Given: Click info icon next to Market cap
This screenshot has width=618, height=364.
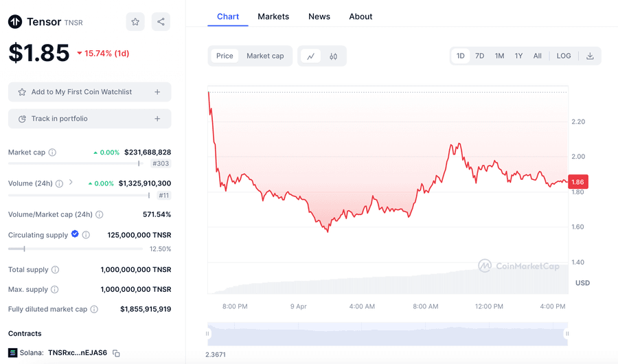Looking at the screenshot, I should 53,152.
